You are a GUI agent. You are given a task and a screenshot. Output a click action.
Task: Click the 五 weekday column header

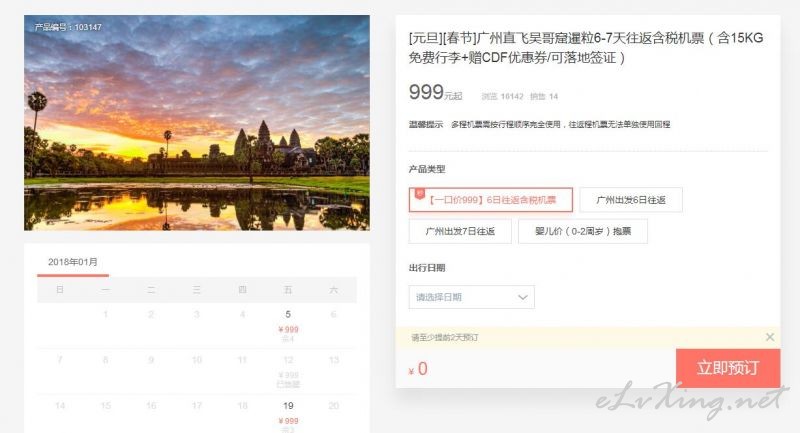[288, 290]
